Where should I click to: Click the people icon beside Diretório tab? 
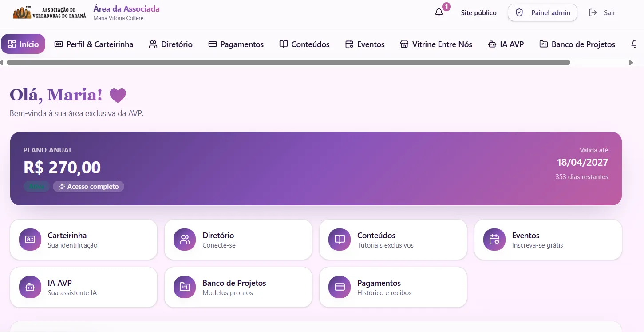click(153, 44)
